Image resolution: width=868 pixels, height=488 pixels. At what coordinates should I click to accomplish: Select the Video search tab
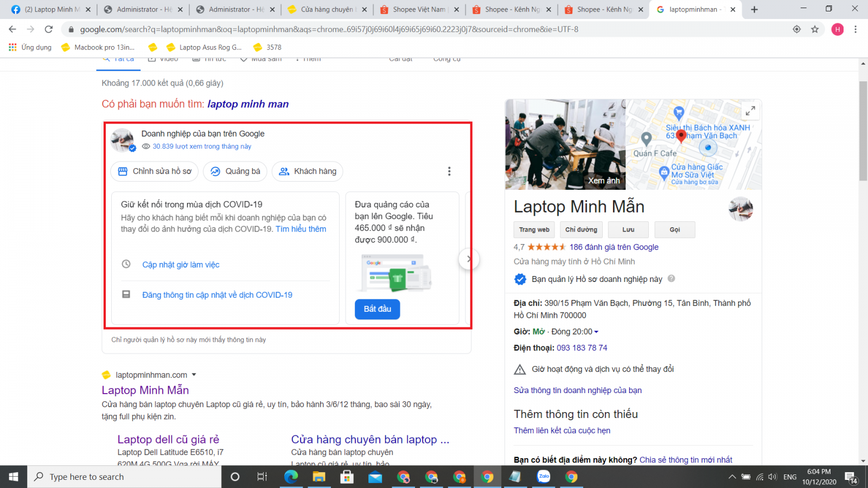163,60
